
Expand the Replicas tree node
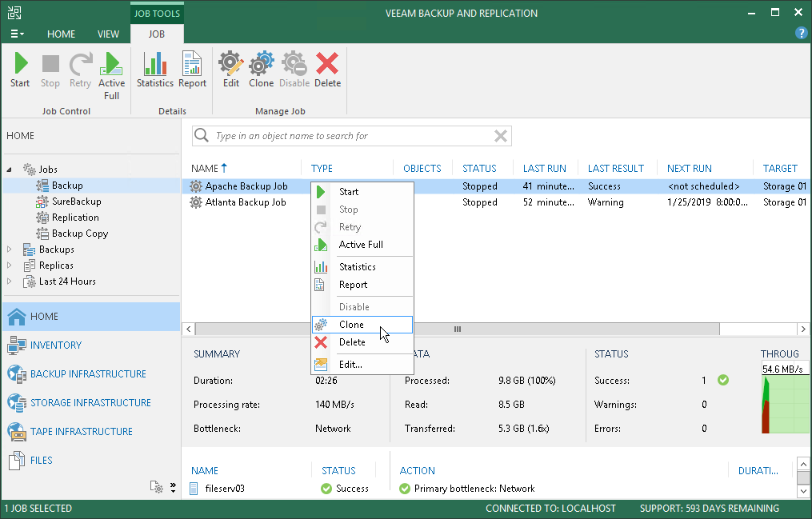tap(10, 265)
